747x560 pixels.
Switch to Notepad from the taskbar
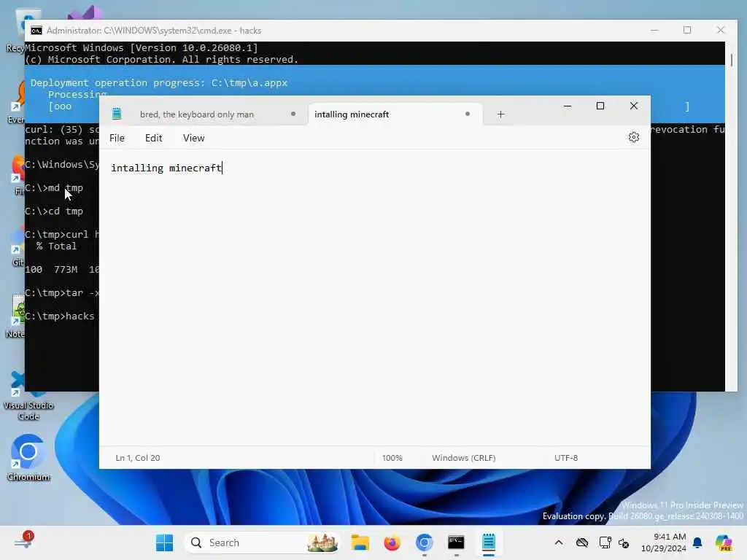click(x=488, y=542)
